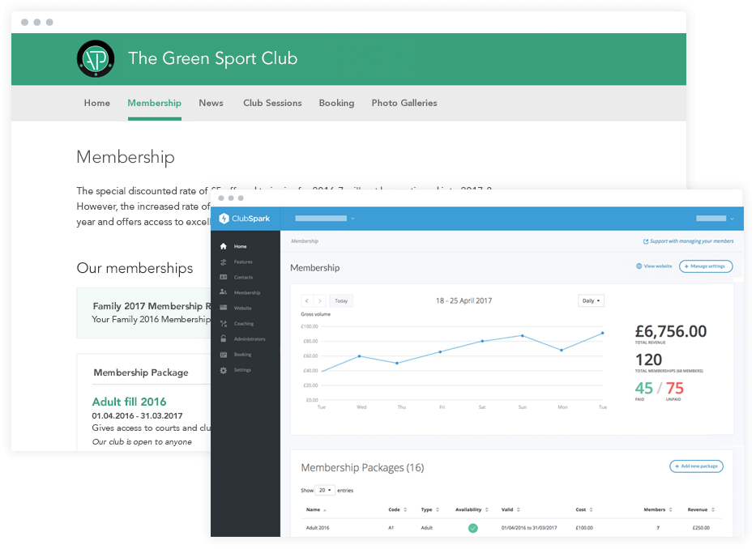This screenshot has width=756, height=549.
Task: Toggle the Adult 2016 availability checkmark
Action: click(x=472, y=528)
